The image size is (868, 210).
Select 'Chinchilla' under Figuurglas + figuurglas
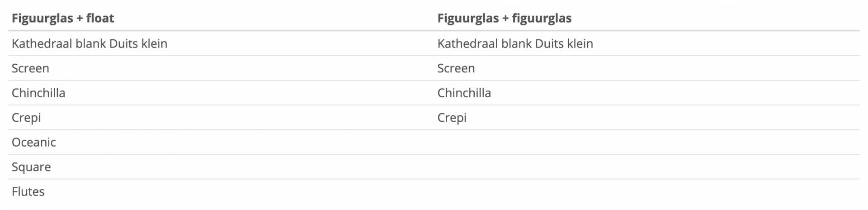point(464,93)
